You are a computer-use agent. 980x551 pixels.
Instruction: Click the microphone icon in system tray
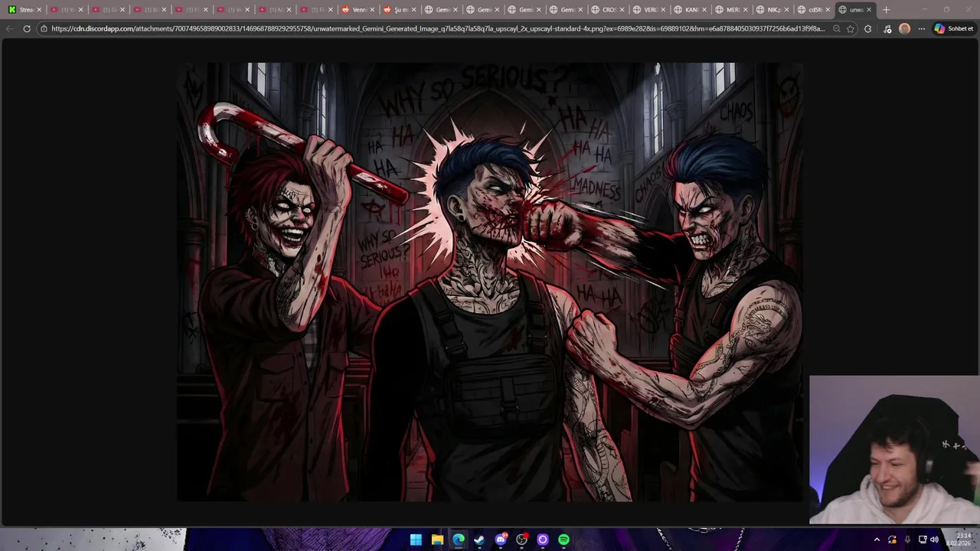pos(907,540)
